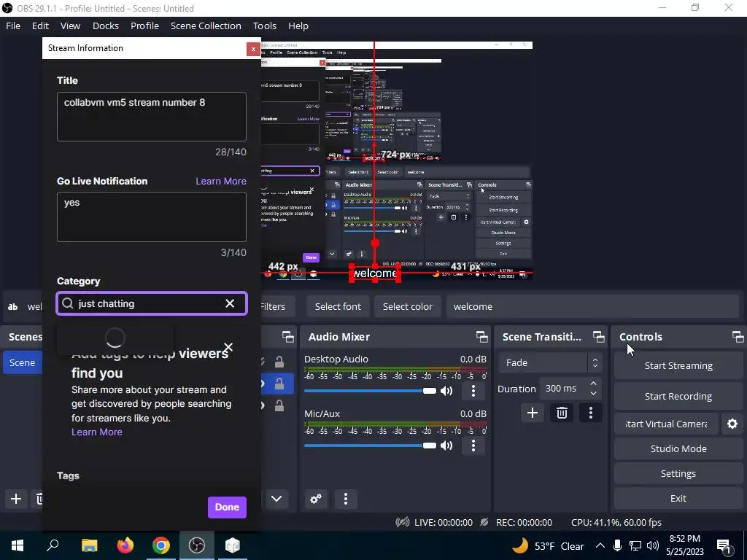Screen dimensions: 747x560
Task: Click Start Virtual Camera button
Action: point(666,424)
